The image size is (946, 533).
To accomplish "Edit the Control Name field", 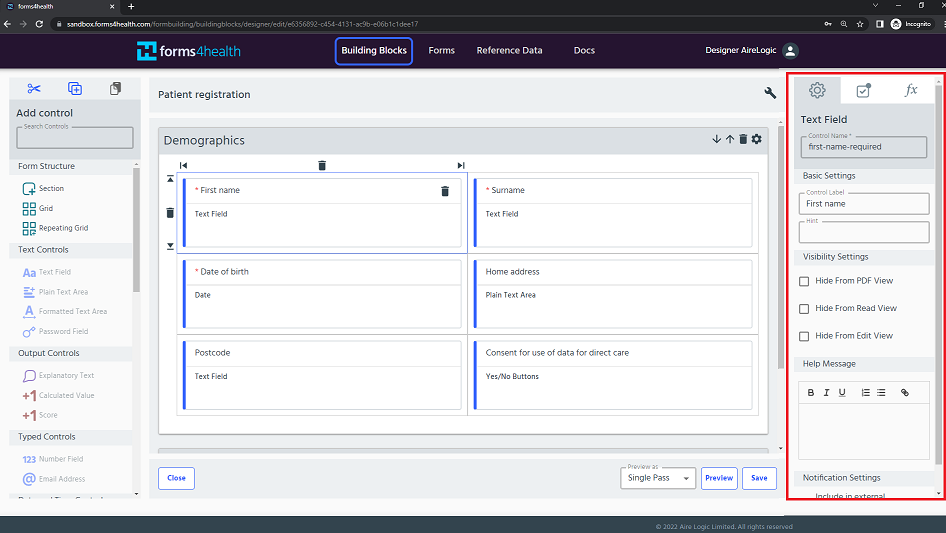I will (x=863, y=147).
